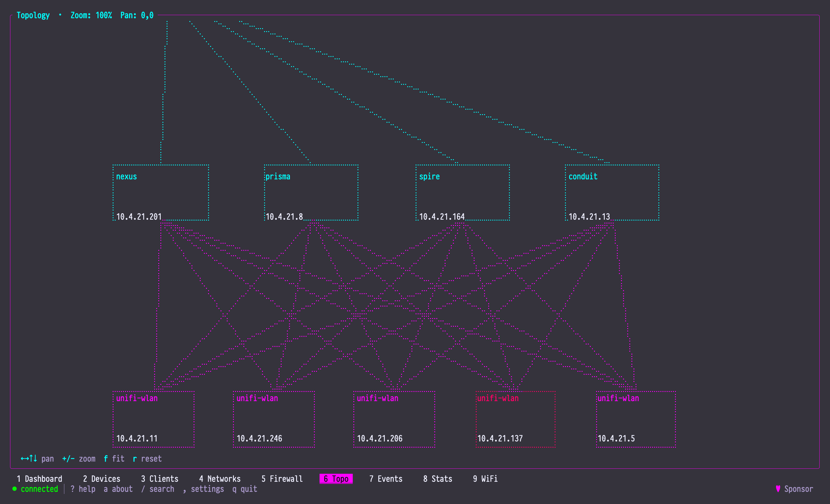Select unifi-wlan node at 10.4.21.11
This screenshot has height=504, width=830.
(154, 420)
